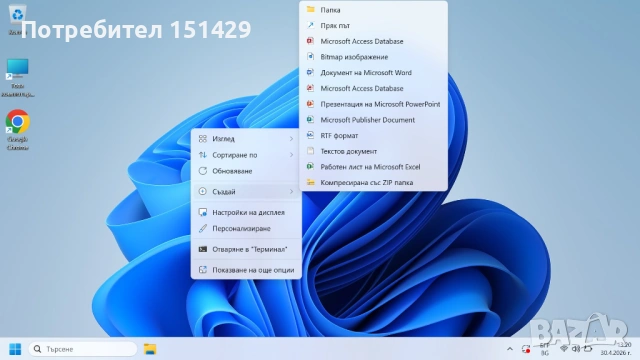Select the first Microsoft Access Database entry
The height and width of the screenshot is (360, 640).
click(x=373, y=41)
